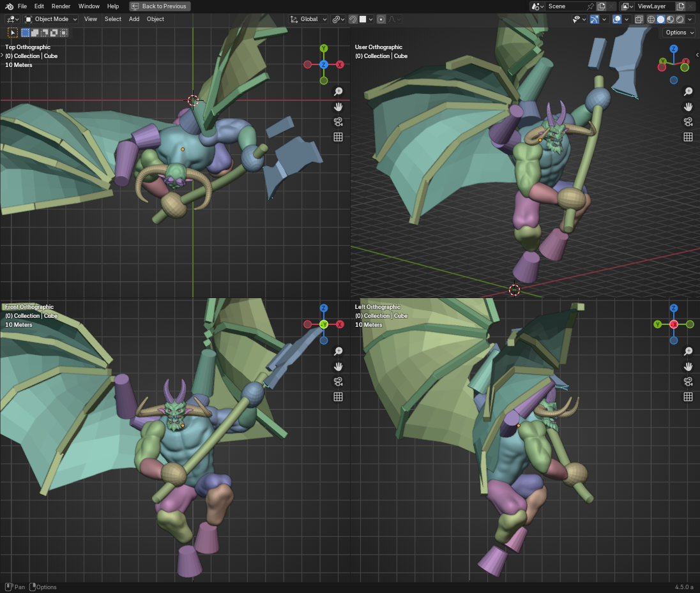Open the overlays settings dropdown arrow

coord(627,19)
